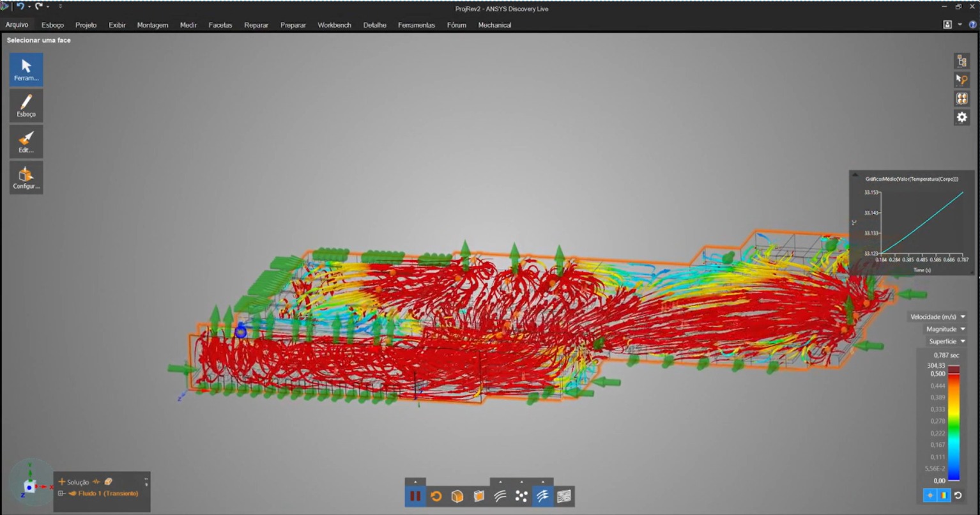Click the orange solid body display icon
Image resolution: width=980 pixels, height=515 pixels.
pos(457,496)
